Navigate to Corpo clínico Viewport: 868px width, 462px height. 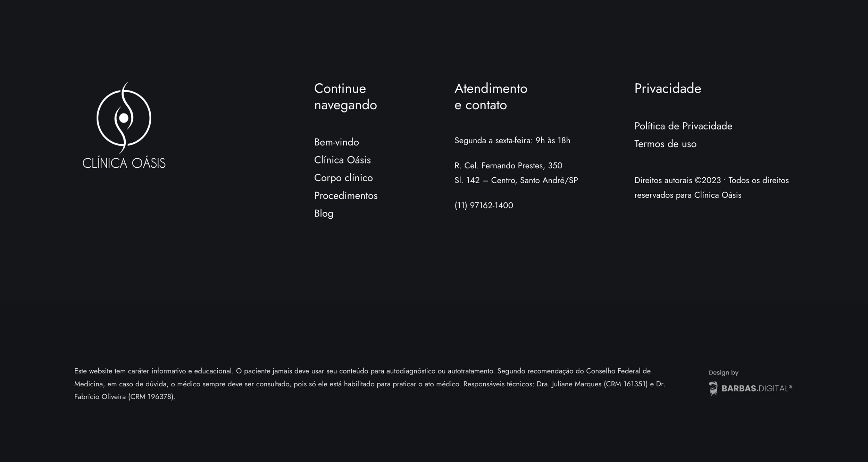point(343,178)
